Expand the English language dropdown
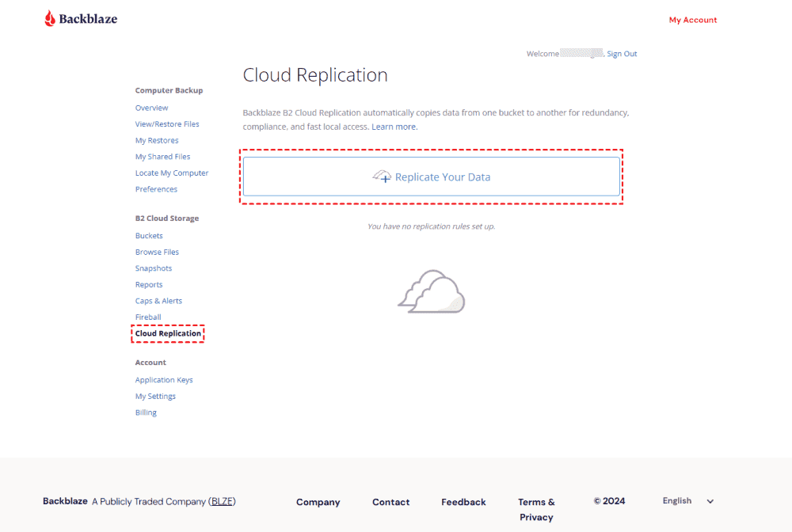 click(x=688, y=500)
